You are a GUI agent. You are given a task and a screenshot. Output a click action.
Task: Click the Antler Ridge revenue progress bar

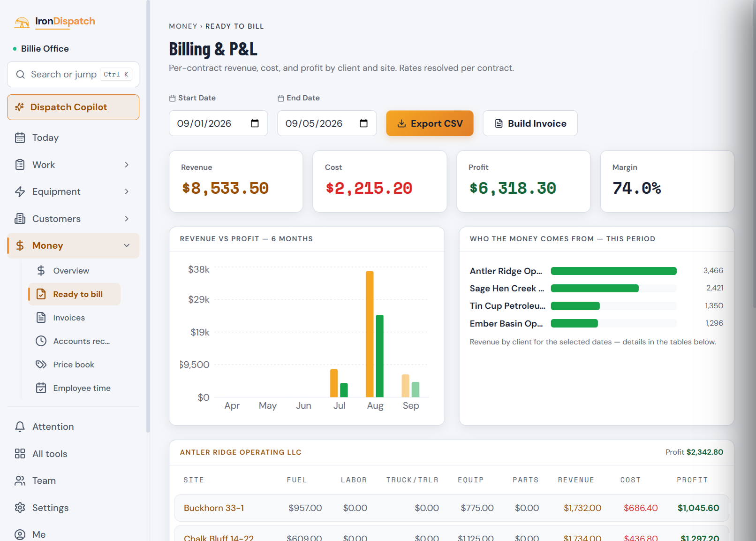(613, 271)
